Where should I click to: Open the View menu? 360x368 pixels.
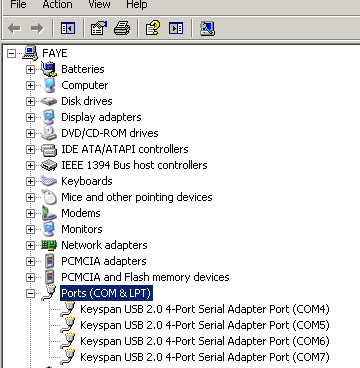99,4
